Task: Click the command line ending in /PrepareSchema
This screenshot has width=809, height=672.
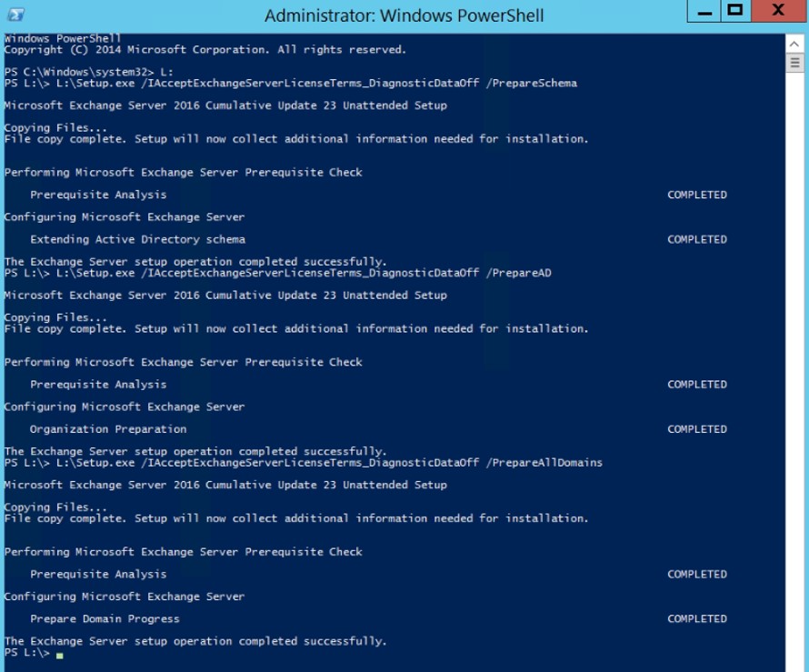Action: (x=291, y=83)
